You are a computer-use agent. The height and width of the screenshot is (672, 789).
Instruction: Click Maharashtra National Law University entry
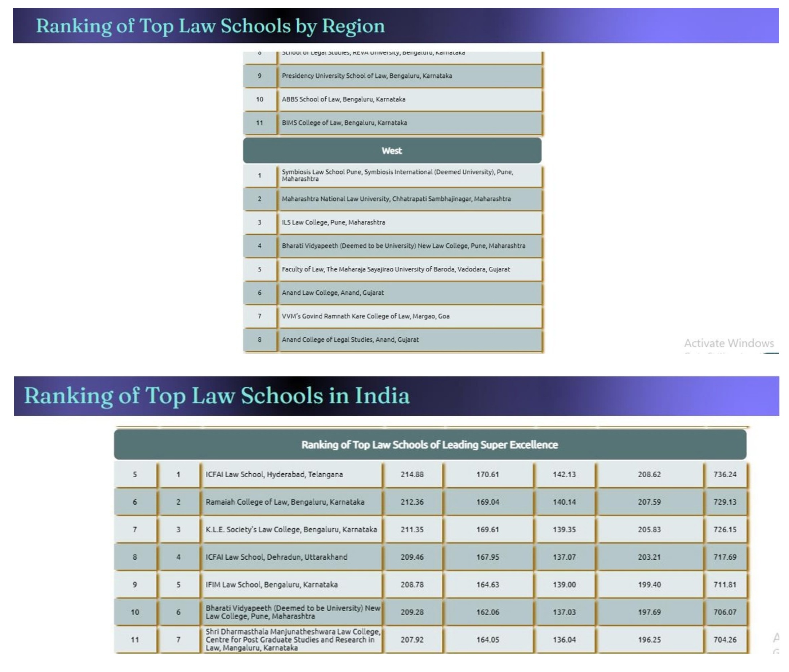coord(396,199)
